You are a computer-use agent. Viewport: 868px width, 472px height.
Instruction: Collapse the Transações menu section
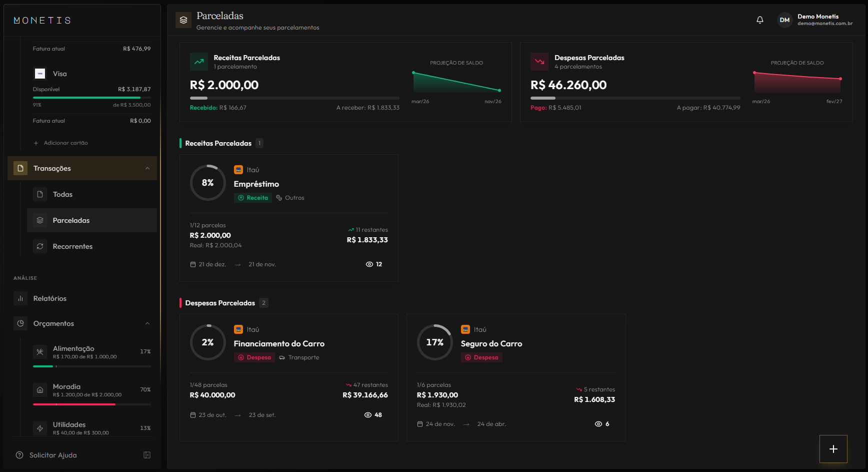(147, 168)
